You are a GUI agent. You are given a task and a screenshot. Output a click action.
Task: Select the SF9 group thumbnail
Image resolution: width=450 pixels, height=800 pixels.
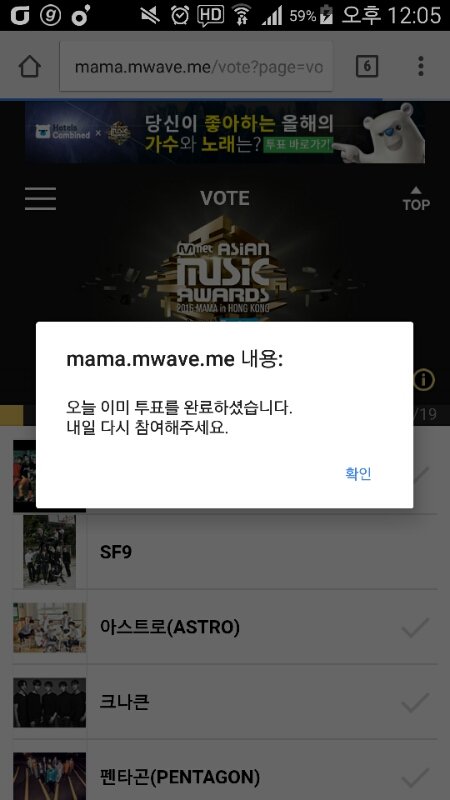49,552
